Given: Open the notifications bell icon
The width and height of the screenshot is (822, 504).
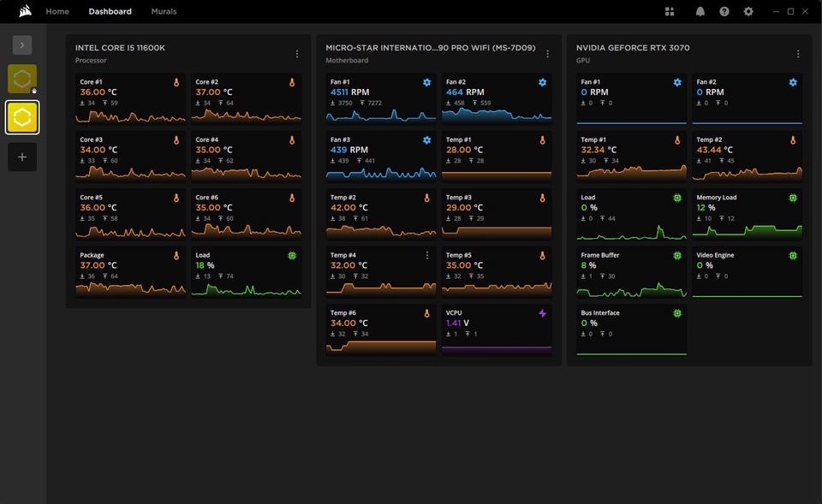Looking at the screenshot, I should (700, 12).
